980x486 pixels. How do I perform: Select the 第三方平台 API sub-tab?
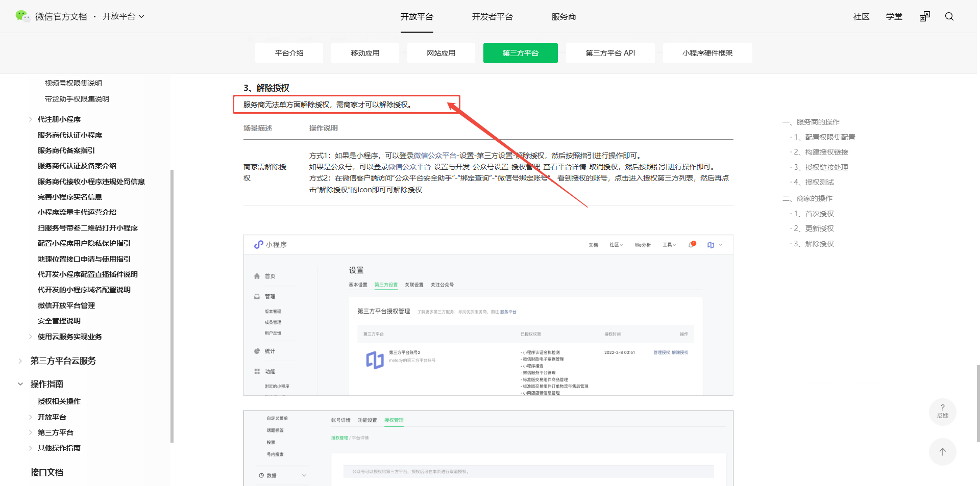point(610,53)
